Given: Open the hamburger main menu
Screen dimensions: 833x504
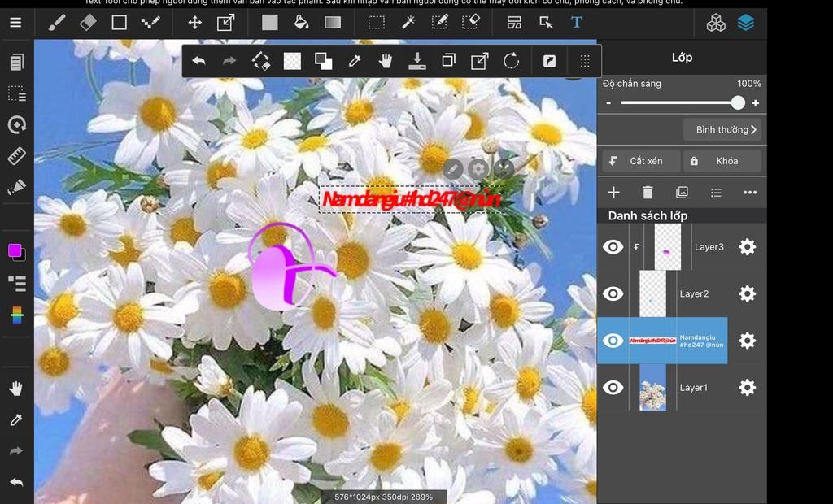Looking at the screenshot, I should point(15,23).
